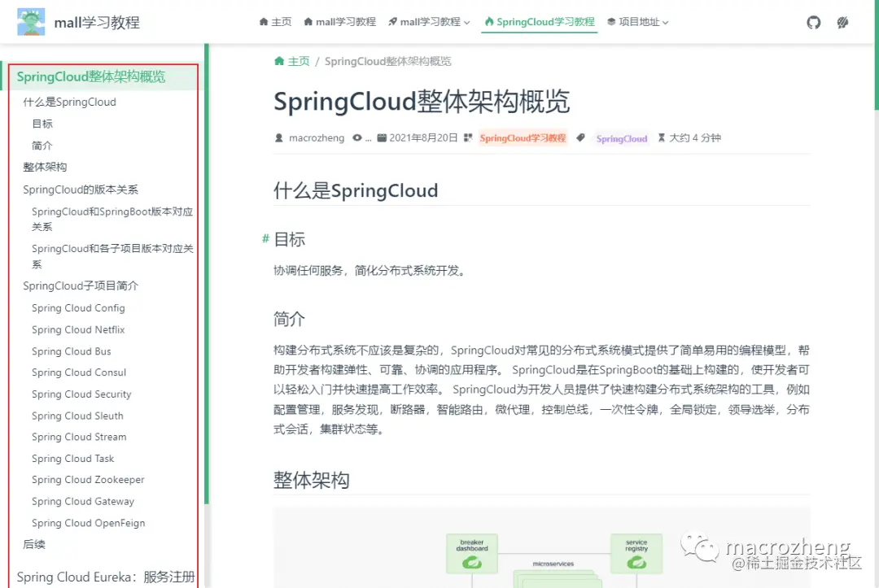Click the purple SpringCloud tag badge
879x588 pixels.
[621, 138]
